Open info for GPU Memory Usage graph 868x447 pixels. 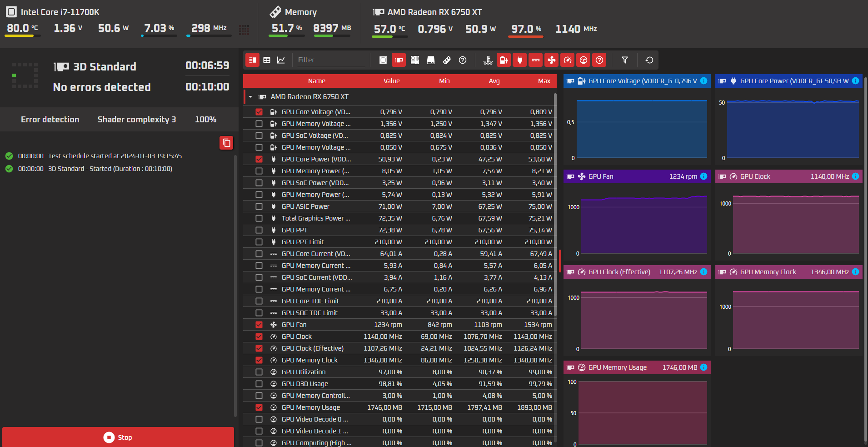704,367
